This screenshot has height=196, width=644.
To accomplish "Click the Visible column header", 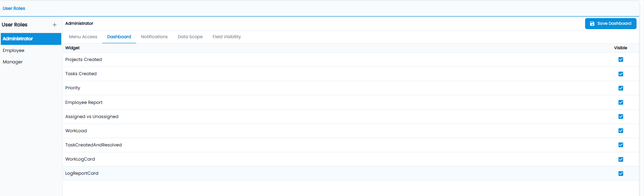I will click(x=620, y=48).
